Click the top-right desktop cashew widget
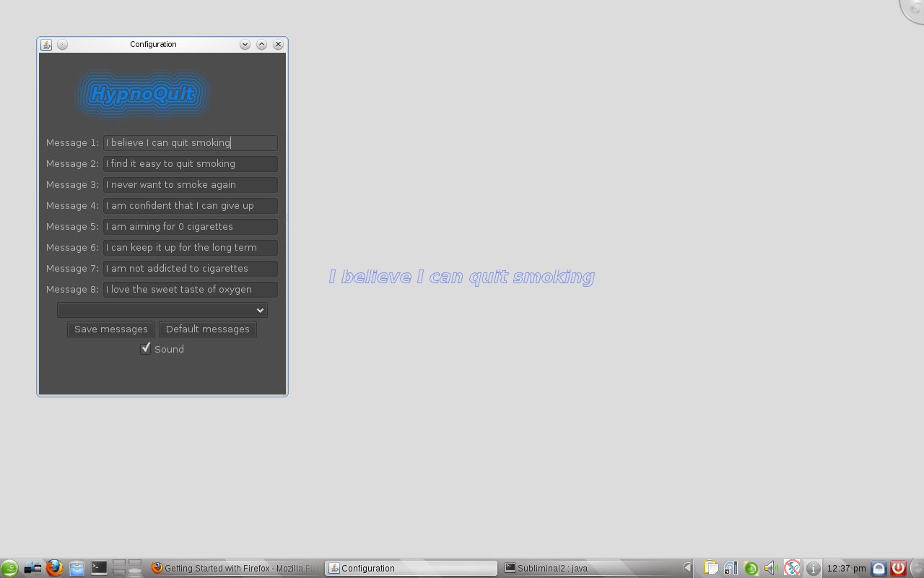Screen dimensions: 924x578 coord(914,9)
